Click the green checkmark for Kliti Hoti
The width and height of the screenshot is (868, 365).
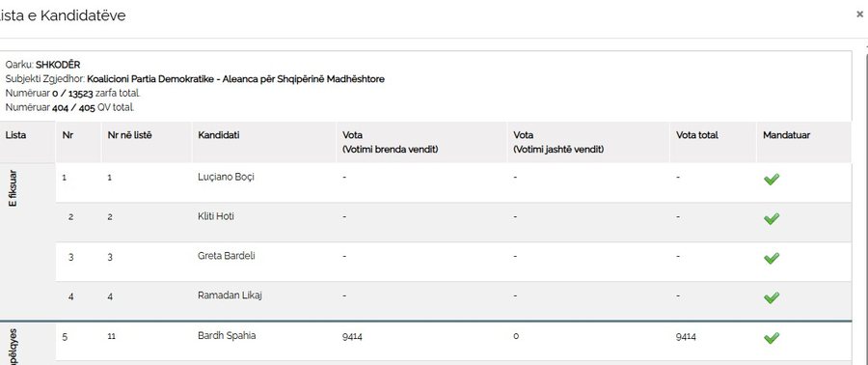pos(772,219)
